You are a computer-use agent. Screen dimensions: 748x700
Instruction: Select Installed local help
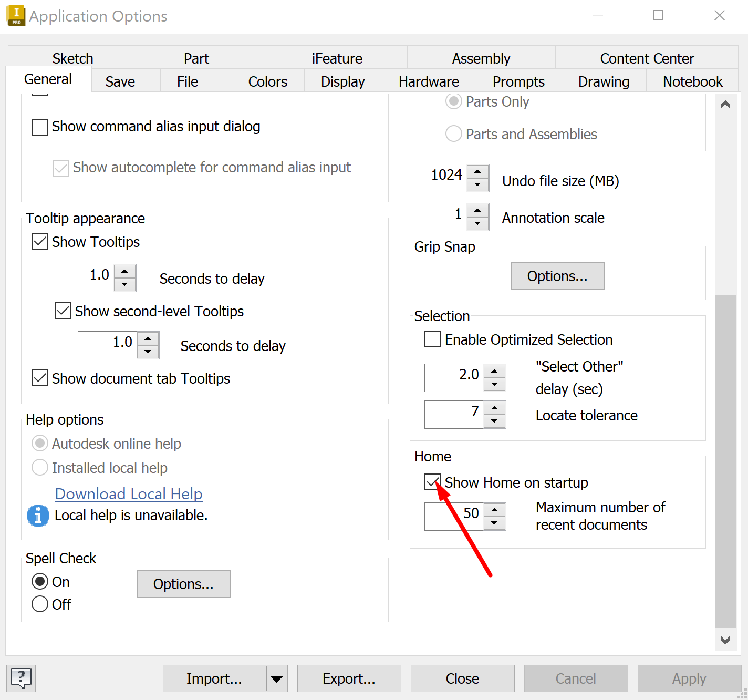39,467
